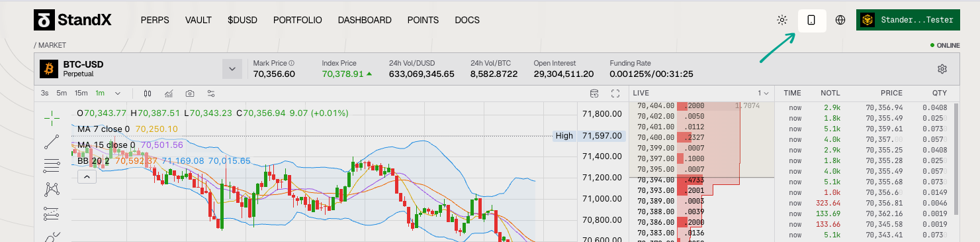
Task: Open the mobile device view icon
Action: point(811,20)
